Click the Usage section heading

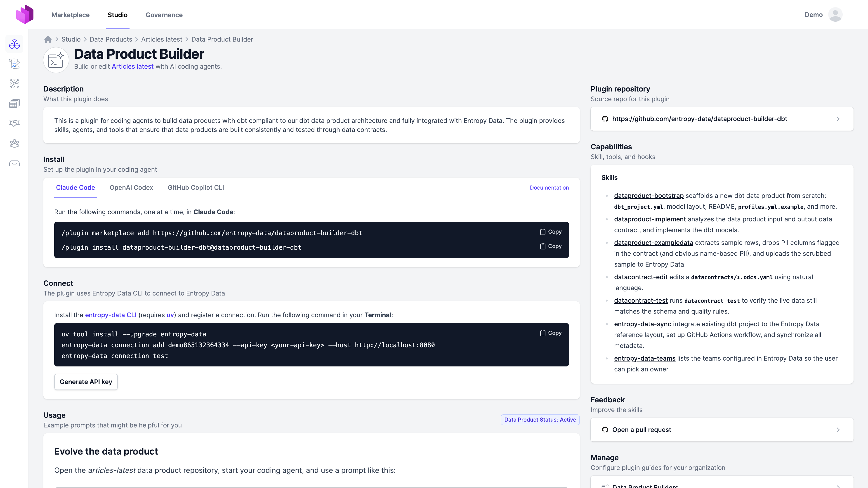pos(54,415)
